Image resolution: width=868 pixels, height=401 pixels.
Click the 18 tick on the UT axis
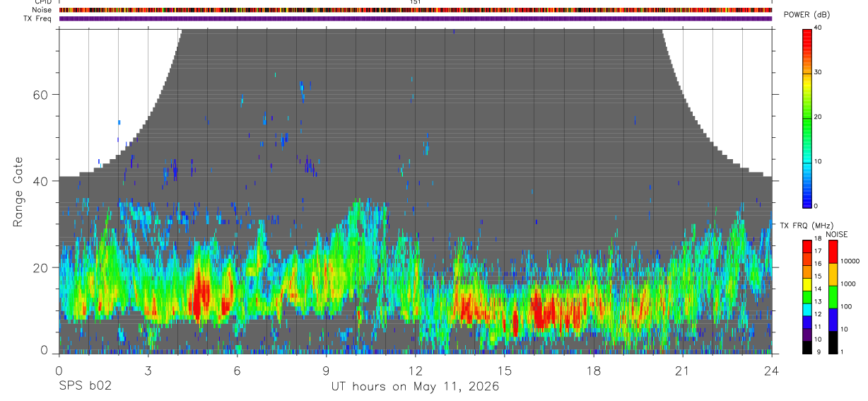[594, 370]
